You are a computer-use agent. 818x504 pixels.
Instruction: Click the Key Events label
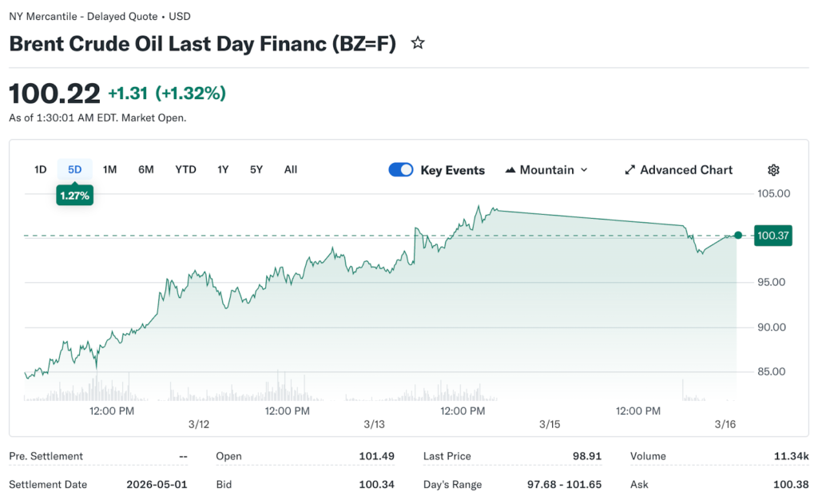pos(452,170)
